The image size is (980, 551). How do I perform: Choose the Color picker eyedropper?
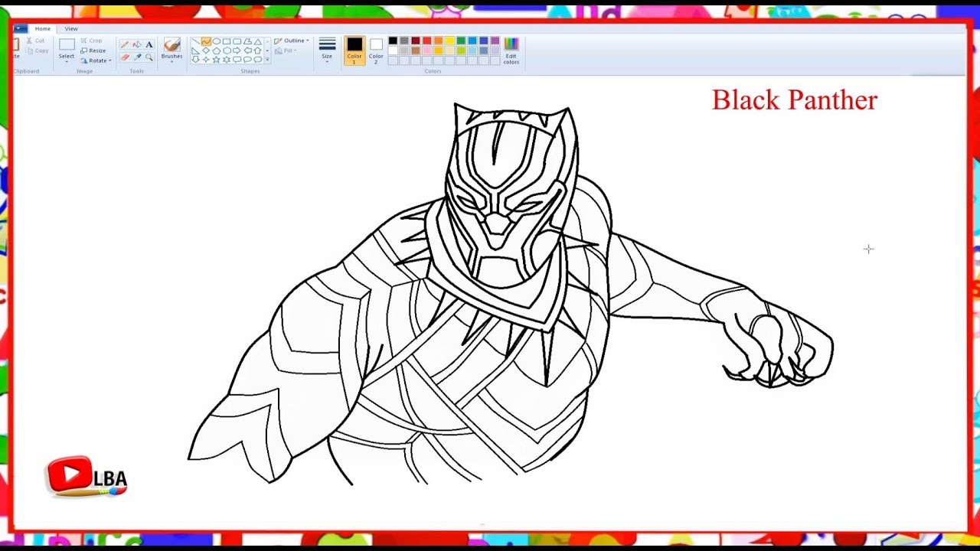137,57
